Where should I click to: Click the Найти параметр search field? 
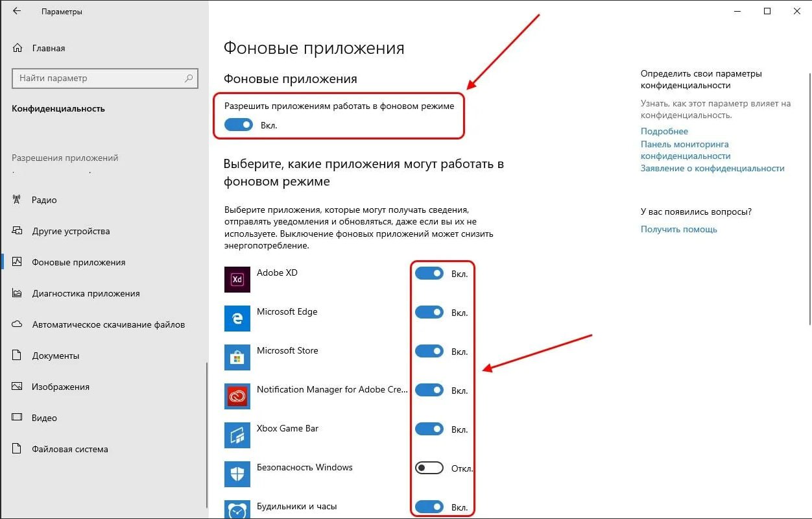tap(97, 78)
